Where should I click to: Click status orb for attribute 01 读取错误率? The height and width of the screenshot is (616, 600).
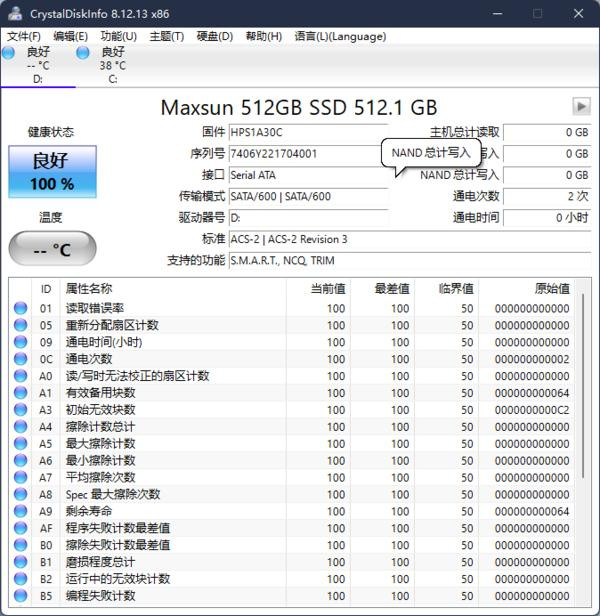[20, 309]
